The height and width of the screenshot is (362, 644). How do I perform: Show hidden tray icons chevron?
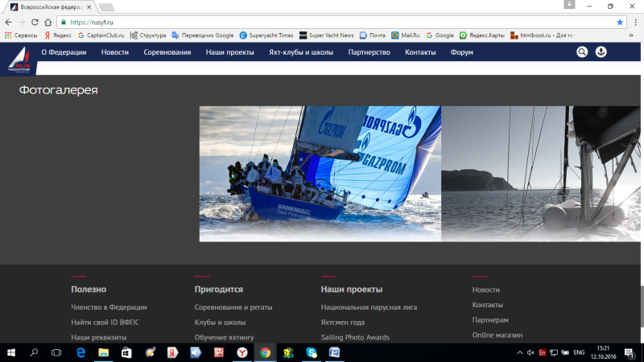[x=519, y=352]
